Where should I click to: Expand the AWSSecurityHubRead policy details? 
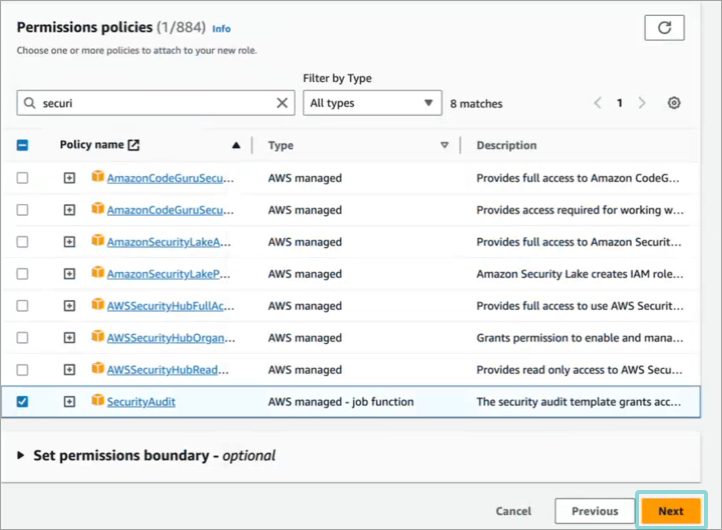(69, 370)
